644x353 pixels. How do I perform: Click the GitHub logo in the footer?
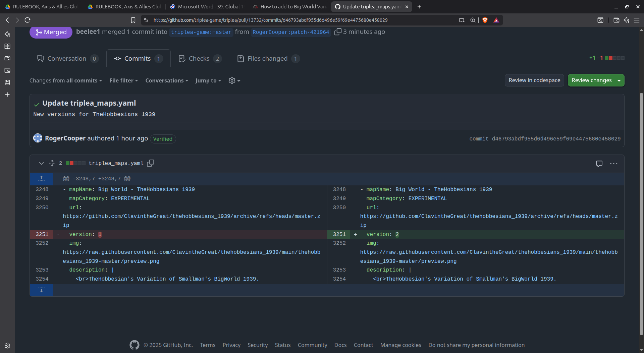point(135,345)
